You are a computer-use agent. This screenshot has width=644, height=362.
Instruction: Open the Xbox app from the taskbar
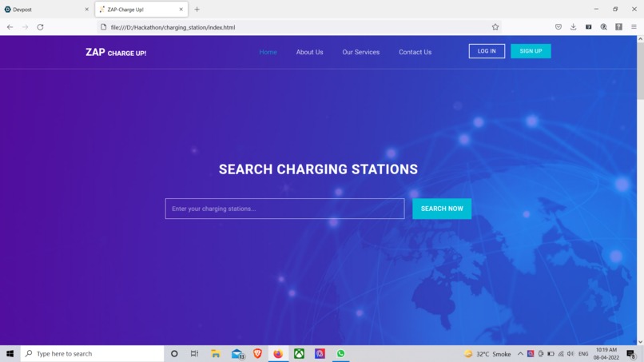[299, 353]
